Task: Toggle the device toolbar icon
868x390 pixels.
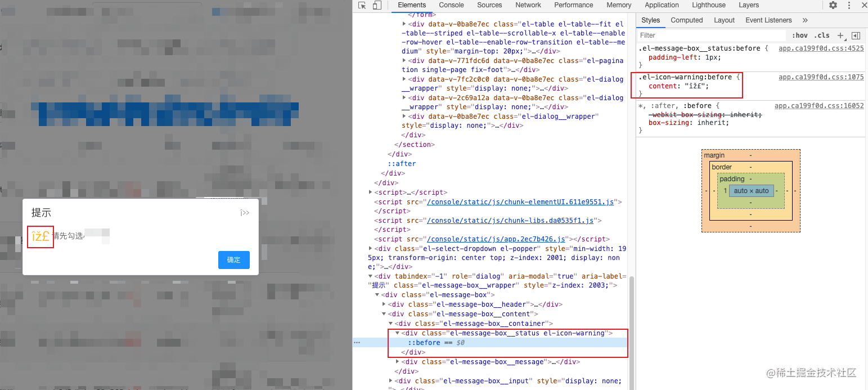Action: coord(377,5)
